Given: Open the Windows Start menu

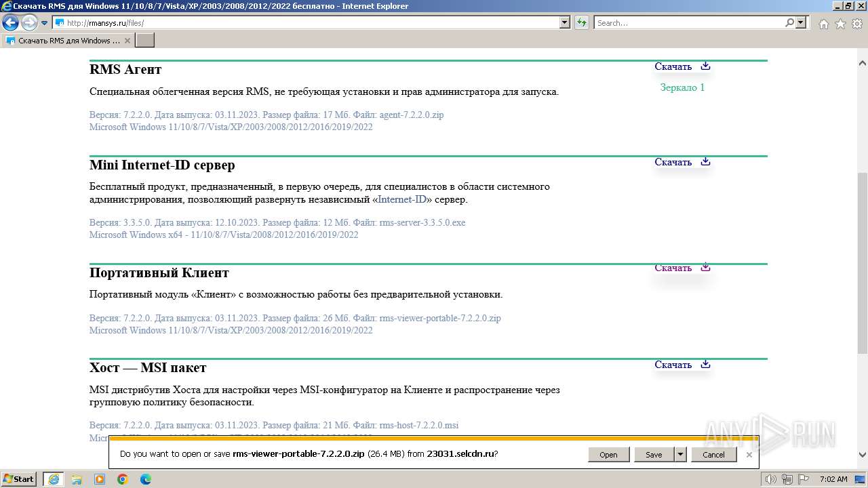Looking at the screenshot, I should (x=18, y=479).
